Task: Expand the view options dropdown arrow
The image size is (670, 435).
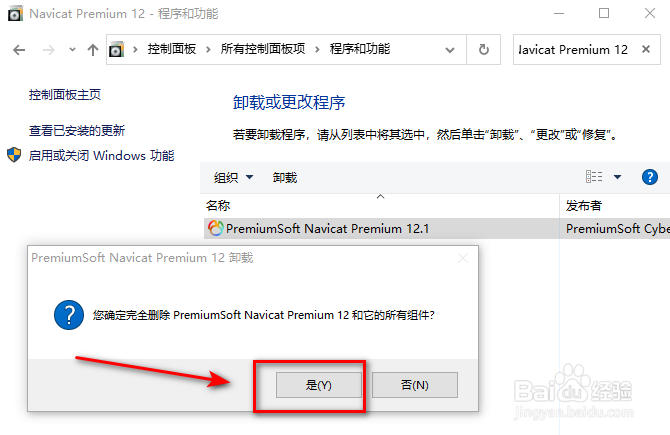Action: click(x=617, y=176)
